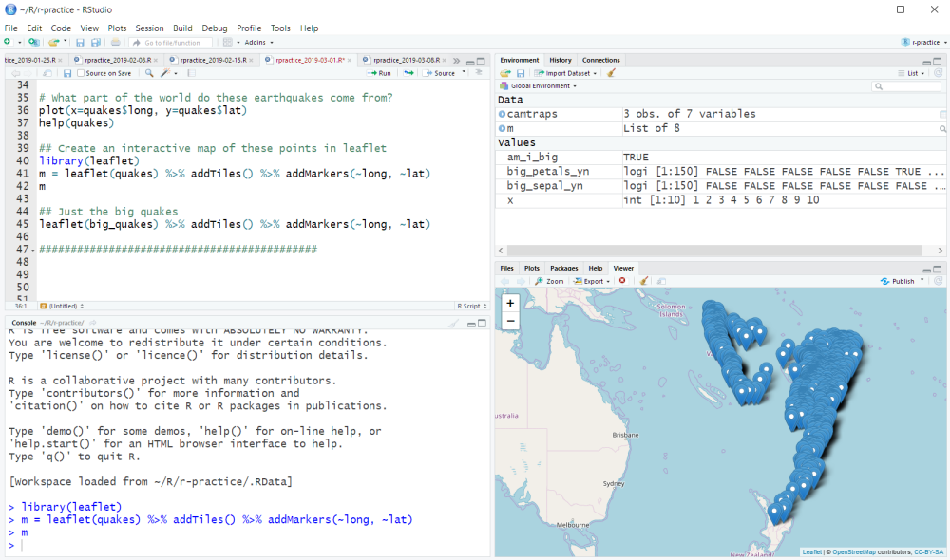Click the Save workspace disk icon in Environment
The width and height of the screenshot is (950, 560).
pos(521,73)
